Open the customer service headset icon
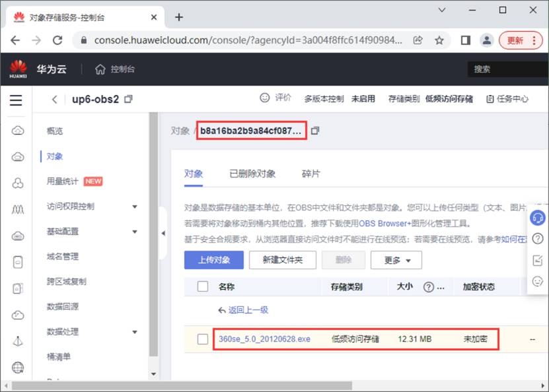The image size is (549, 392). pos(537,218)
